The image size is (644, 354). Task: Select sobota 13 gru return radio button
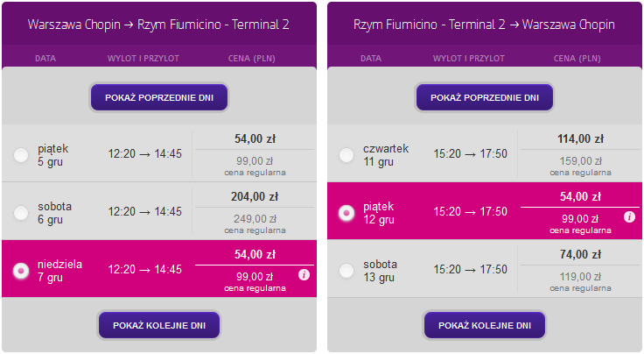tap(346, 271)
